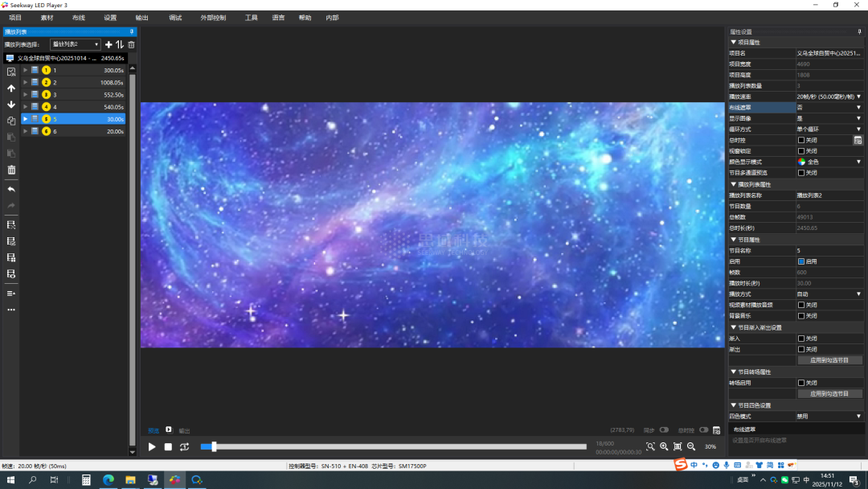Toggle the 同步 sync switch
The width and height of the screenshot is (868, 489).
click(664, 430)
